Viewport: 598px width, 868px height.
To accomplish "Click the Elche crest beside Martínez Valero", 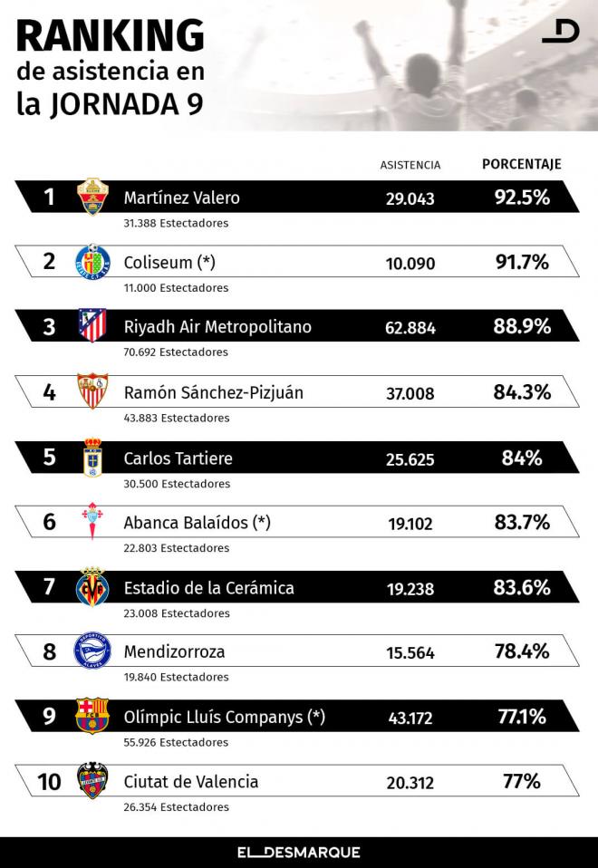I will click(x=92, y=197).
